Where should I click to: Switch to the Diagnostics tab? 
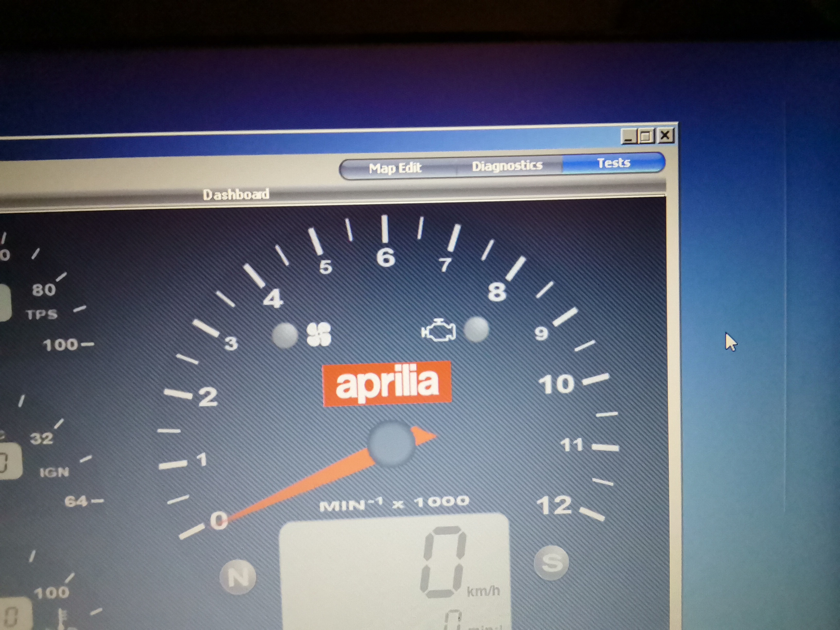507,166
